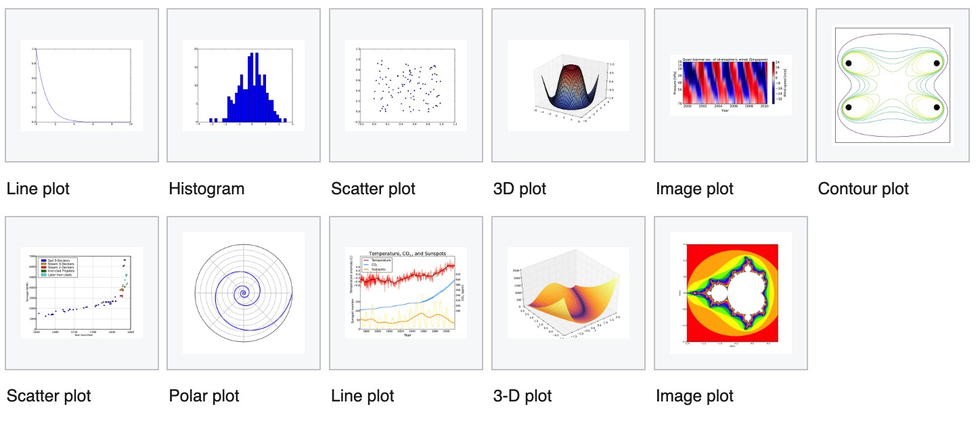Click the first row "Image plot" caption
The height and width of the screenshot is (438, 980).
click(x=694, y=189)
